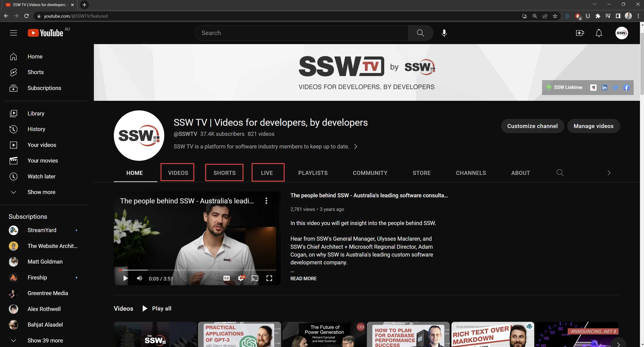Open the Create video camera icon

tap(580, 33)
